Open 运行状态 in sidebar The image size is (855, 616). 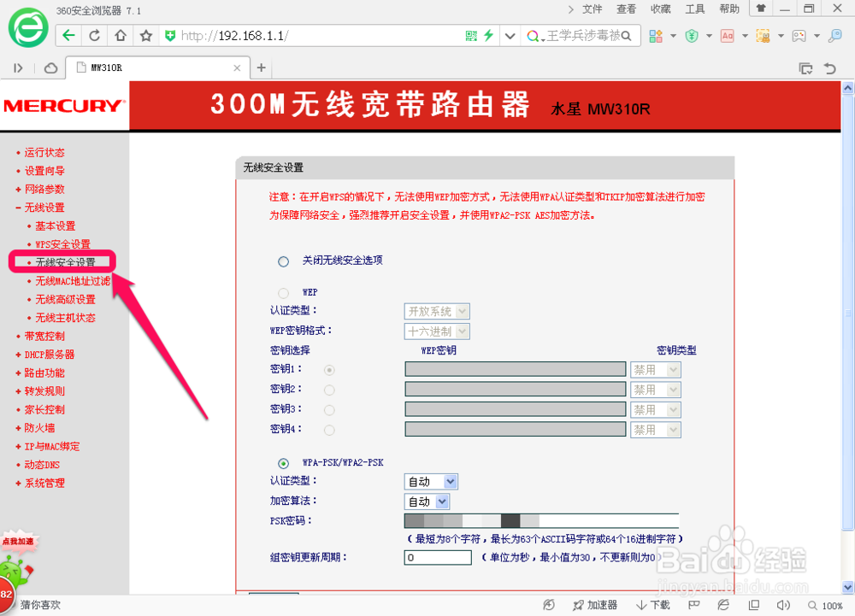pos(44,152)
